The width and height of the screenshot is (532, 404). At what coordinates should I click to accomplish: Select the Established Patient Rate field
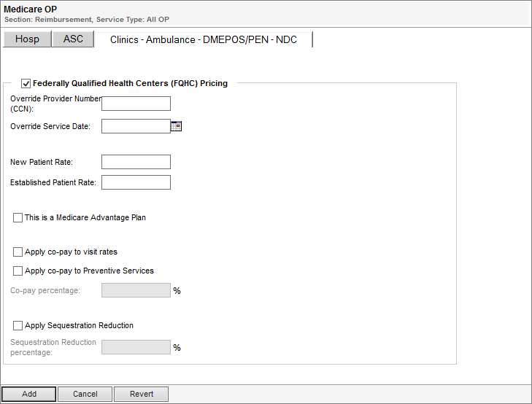coord(136,182)
